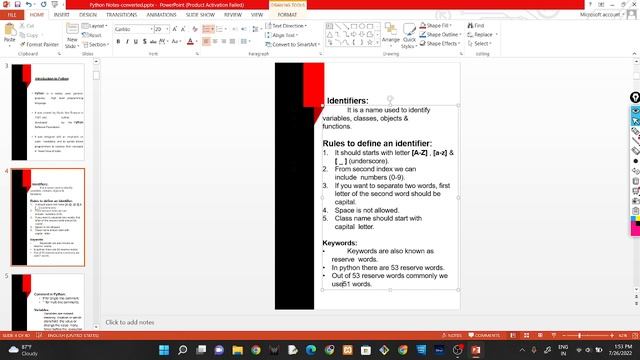The height and width of the screenshot is (360, 640).
Task: Open File Explorer from taskbar
Action: tap(238, 350)
